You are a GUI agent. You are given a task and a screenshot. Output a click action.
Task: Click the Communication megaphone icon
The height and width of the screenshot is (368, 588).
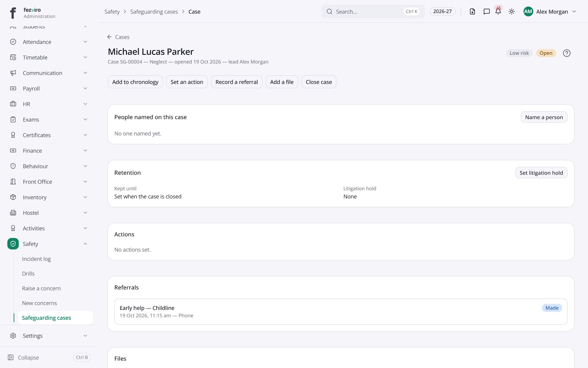[13, 73]
